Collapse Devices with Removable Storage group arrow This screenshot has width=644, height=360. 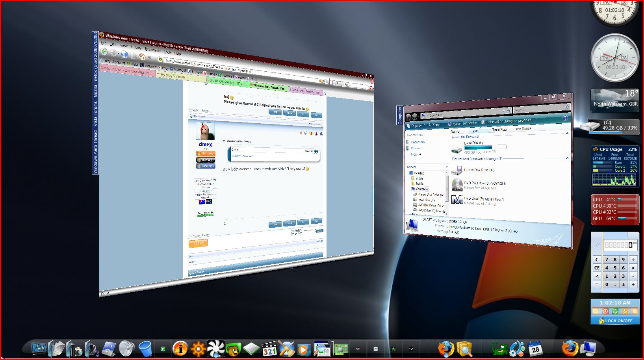click(x=567, y=158)
